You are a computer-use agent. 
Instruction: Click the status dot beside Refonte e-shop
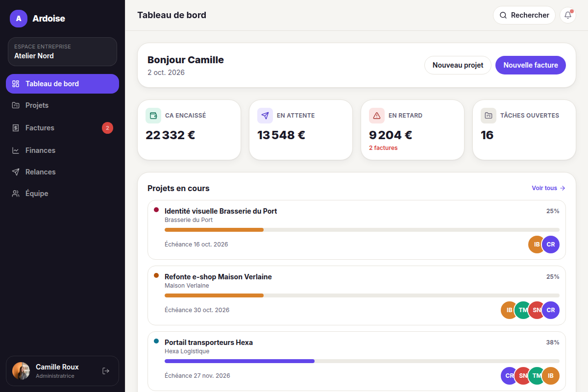click(x=156, y=275)
